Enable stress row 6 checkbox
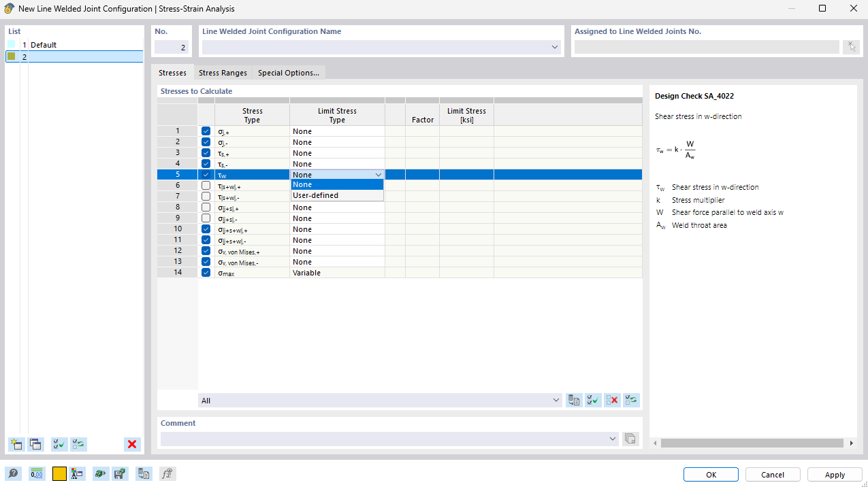This screenshot has height=487, width=868. click(206, 185)
